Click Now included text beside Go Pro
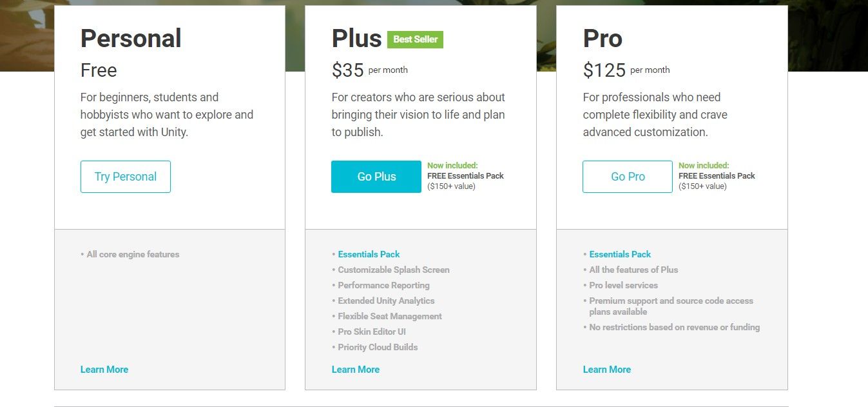 tap(704, 166)
